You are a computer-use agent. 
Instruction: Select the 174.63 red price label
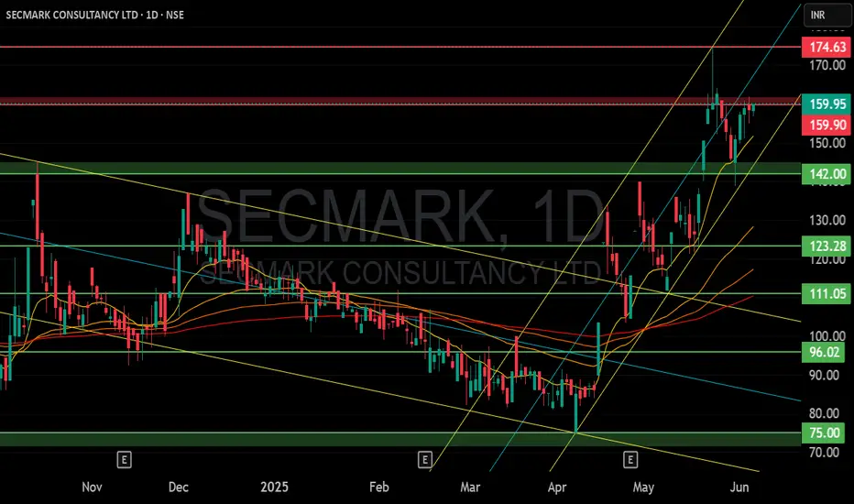[827, 47]
